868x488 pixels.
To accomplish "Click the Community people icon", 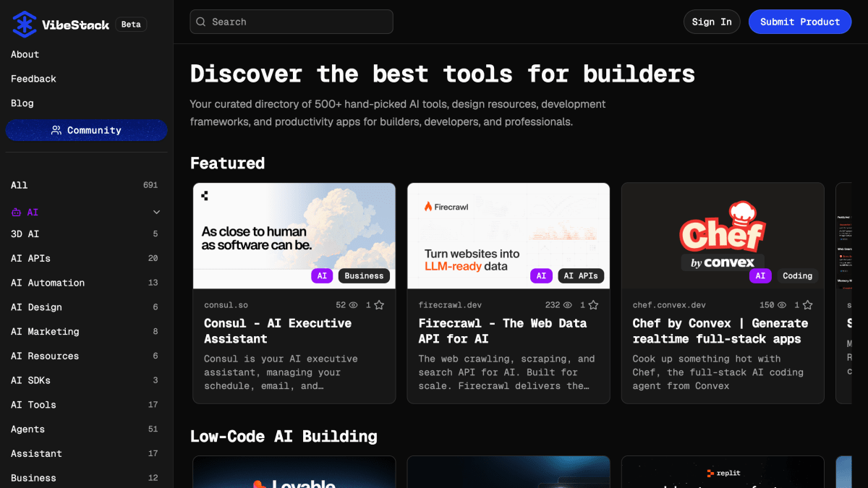I will coord(56,130).
